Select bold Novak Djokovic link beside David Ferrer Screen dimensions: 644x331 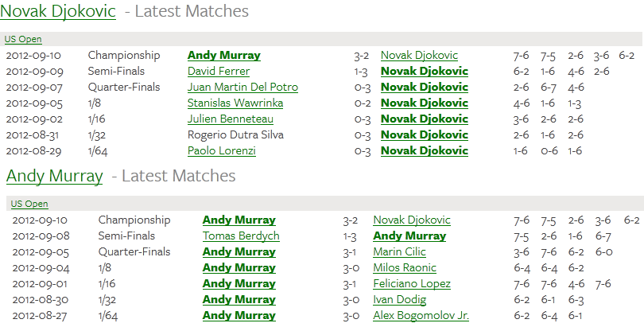425,71
